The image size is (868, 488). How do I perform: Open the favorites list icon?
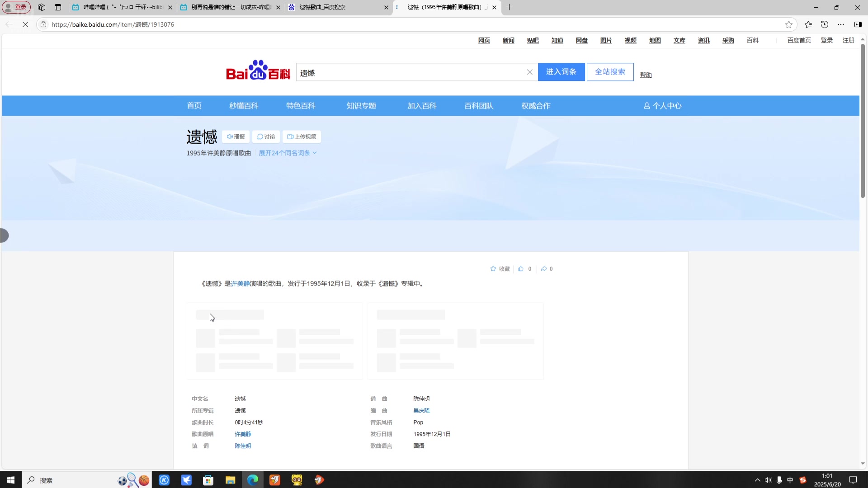click(x=808, y=24)
